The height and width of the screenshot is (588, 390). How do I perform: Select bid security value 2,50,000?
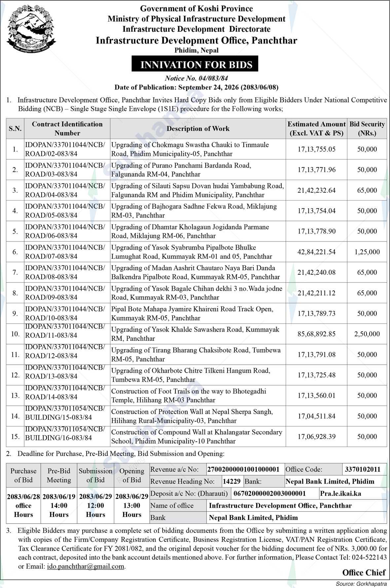pos(367,334)
